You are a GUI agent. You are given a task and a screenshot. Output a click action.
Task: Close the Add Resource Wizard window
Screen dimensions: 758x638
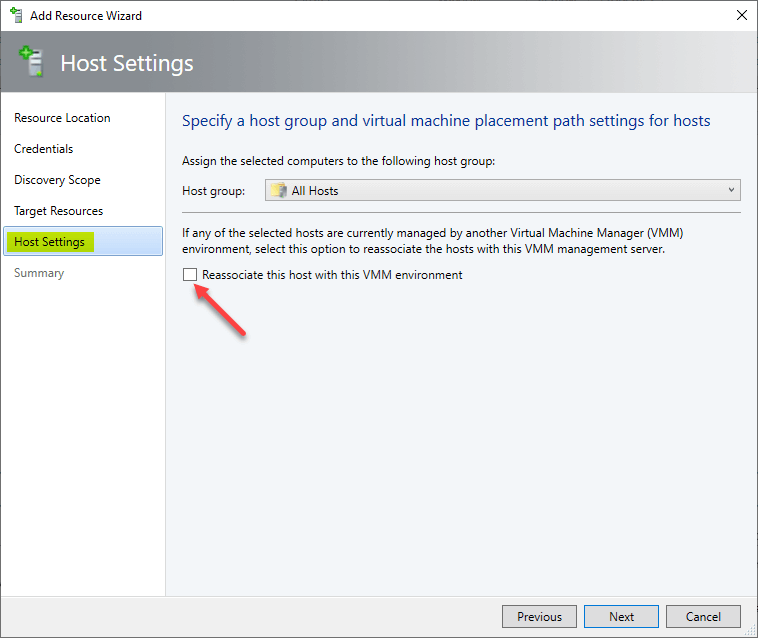click(742, 15)
